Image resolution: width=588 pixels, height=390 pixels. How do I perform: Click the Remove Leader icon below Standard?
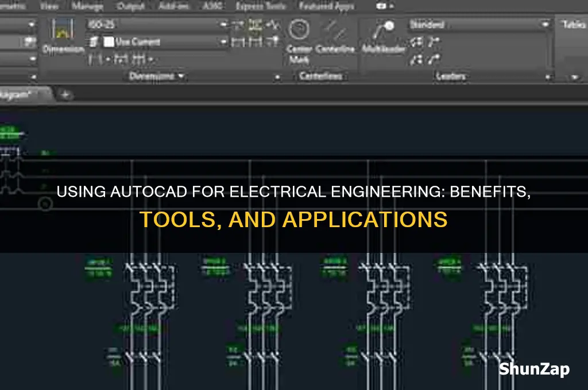click(434, 42)
